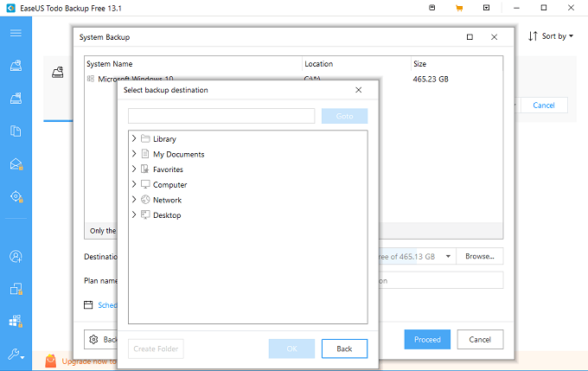
Task: Click the Network globe icon
Action: (x=145, y=200)
